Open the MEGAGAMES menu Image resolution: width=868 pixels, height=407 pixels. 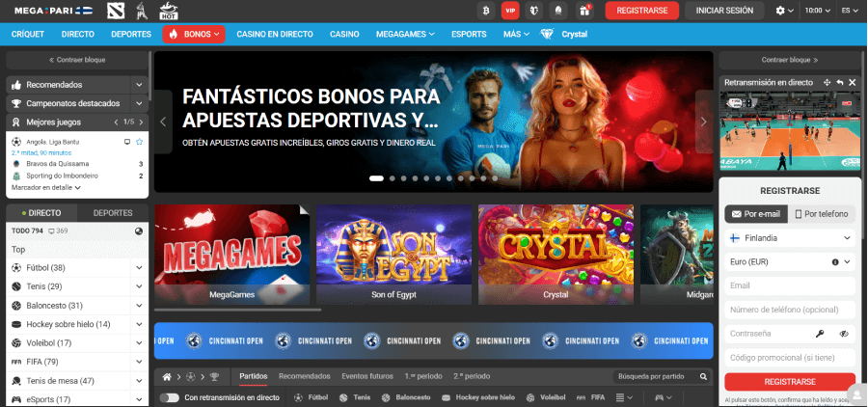coord(405,34)
